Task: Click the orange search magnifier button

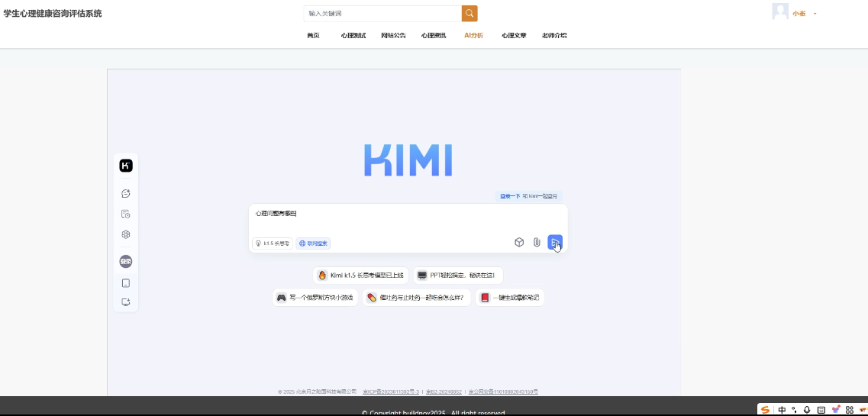Action: [469, 13]
